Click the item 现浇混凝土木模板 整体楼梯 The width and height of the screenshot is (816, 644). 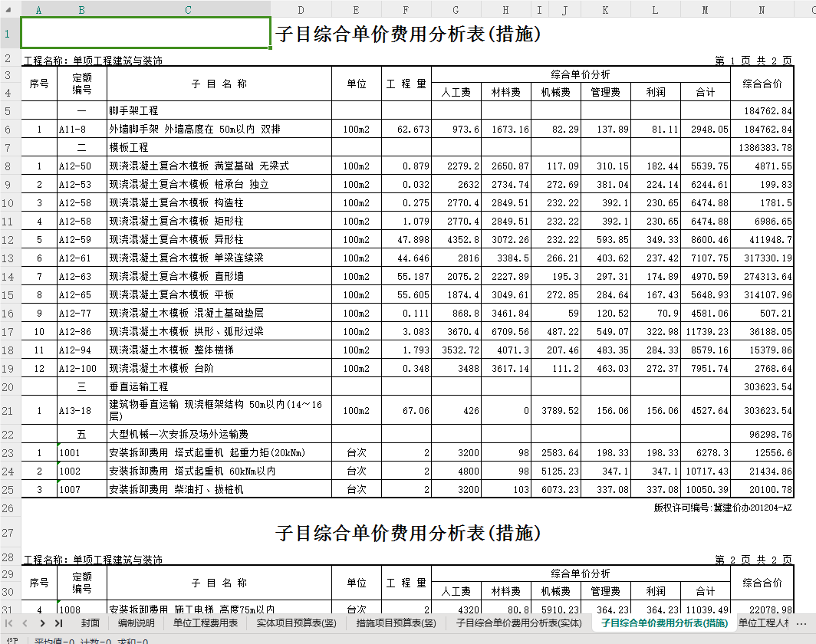coord(219,350)
